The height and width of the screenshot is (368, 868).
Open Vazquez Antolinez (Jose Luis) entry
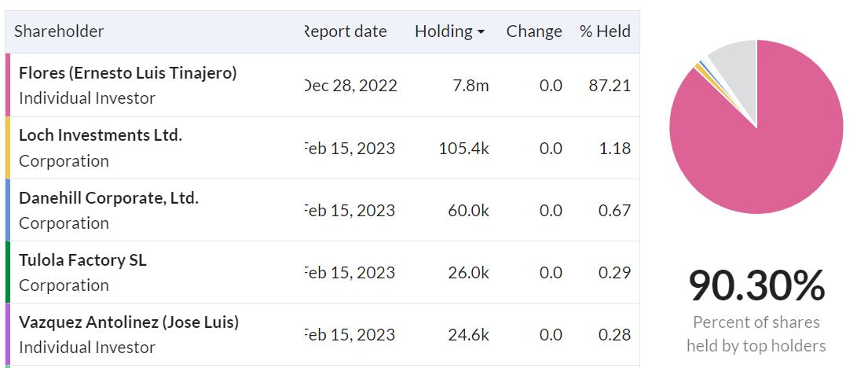(129, 322)
